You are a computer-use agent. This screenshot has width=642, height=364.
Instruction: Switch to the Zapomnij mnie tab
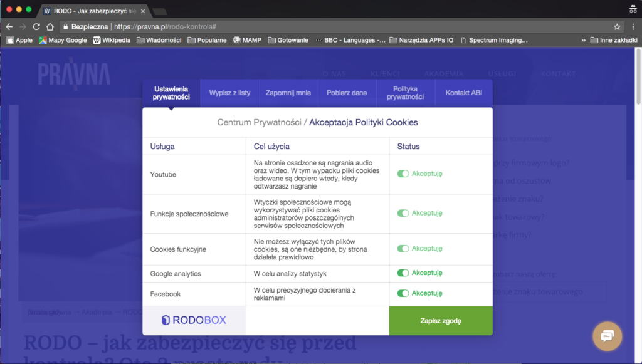click(x=288, y=93)
